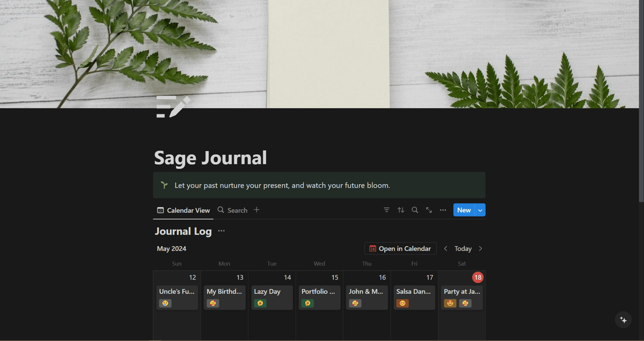Click the highlighted date 18 in the calendar
Image resolution: width=644 pixels, height=341 pixels.
pyautogui.click(x=478, y=278)
